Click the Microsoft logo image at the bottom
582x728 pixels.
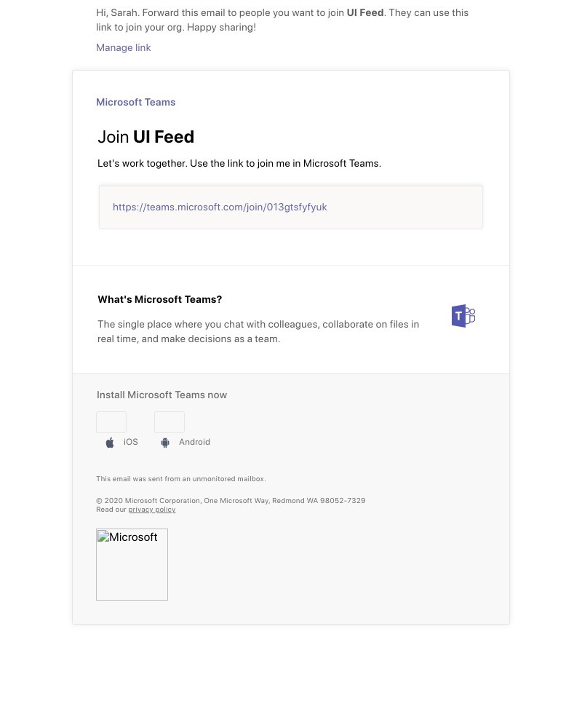132,564
